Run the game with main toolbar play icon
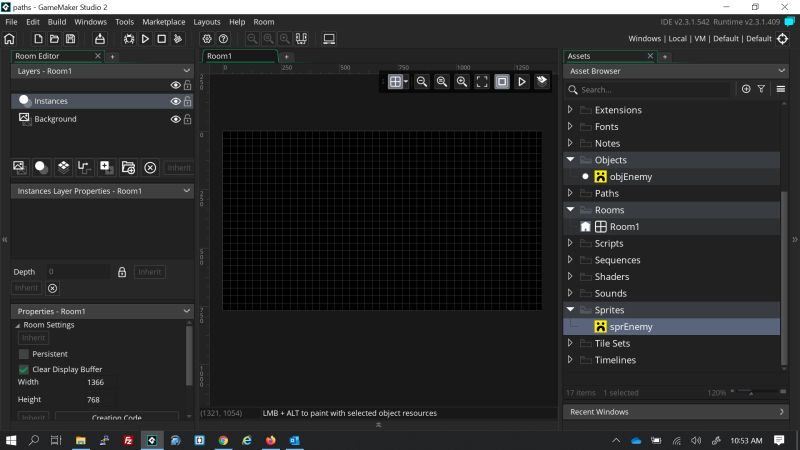Viewport: 800px width, 450px height. [145, 39]
